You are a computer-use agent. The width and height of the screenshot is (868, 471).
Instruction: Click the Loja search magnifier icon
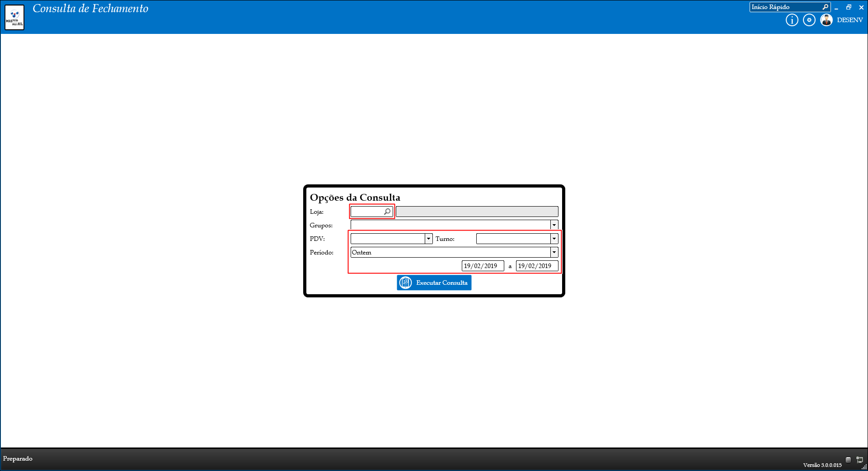pos(387,212)
